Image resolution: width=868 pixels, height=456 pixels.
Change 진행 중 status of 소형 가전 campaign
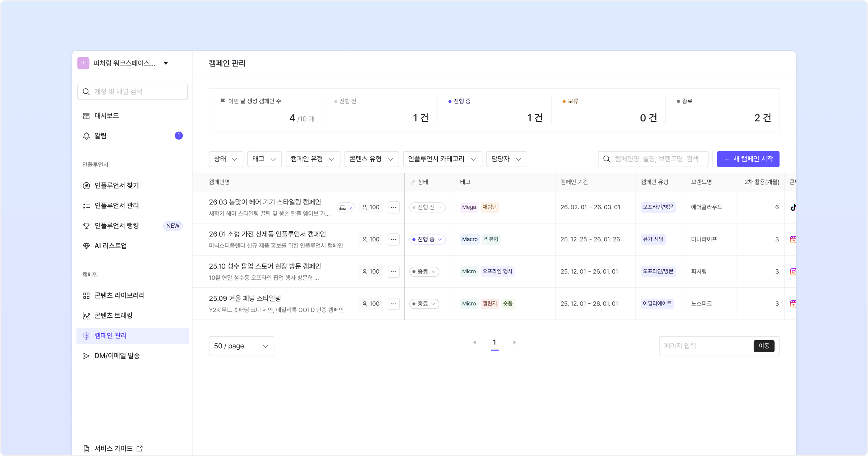427,240
